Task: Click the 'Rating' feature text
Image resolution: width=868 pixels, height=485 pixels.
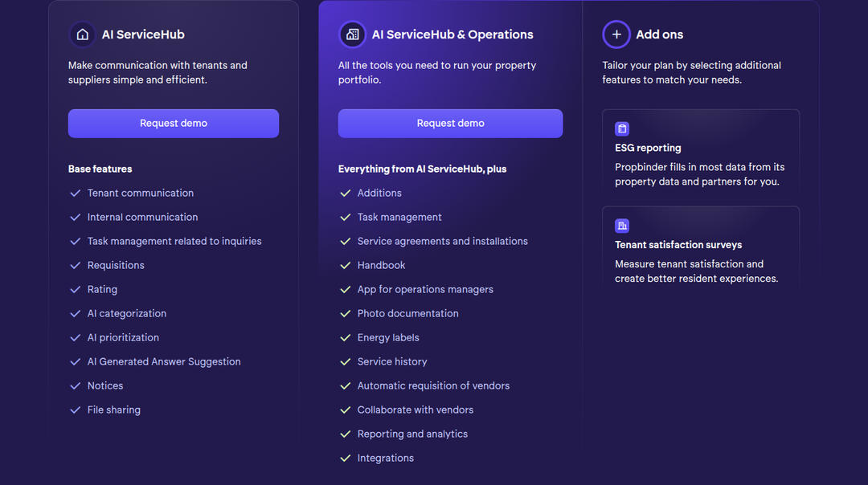Action: (102, 289)
